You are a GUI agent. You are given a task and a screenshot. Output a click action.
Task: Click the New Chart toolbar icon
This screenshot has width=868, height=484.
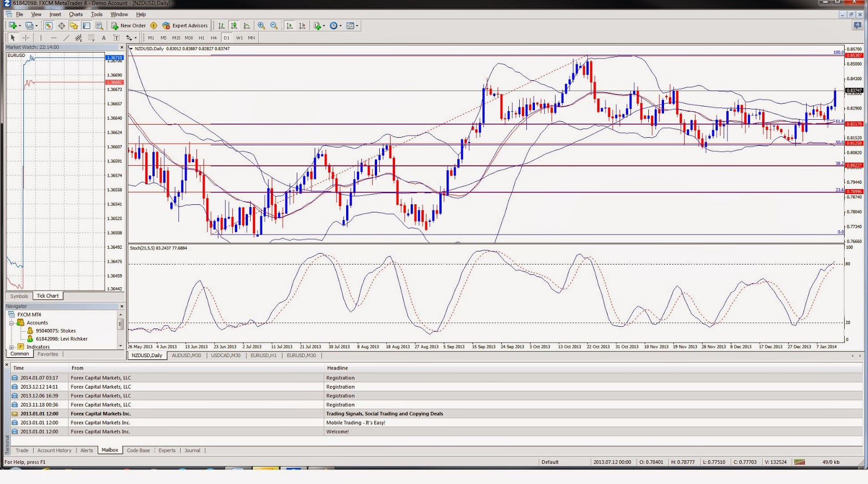click(12, 25)
